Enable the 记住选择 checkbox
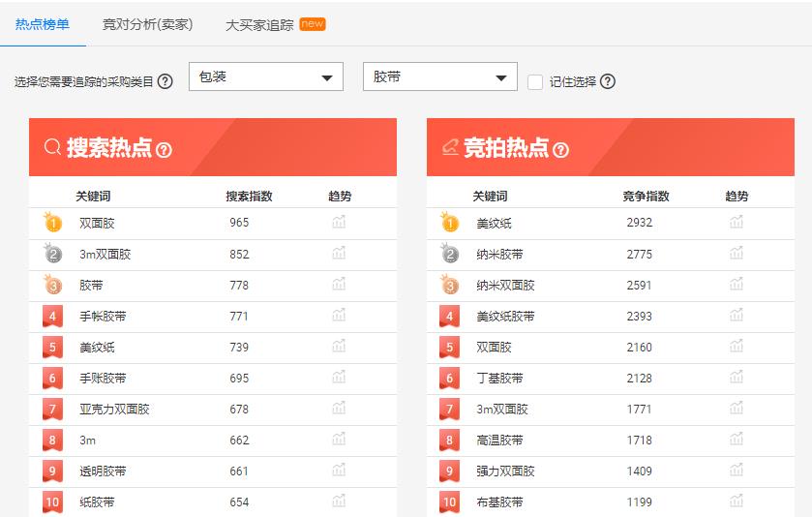The width and height of the screenshot is (812, 517). tap(535, 82)
